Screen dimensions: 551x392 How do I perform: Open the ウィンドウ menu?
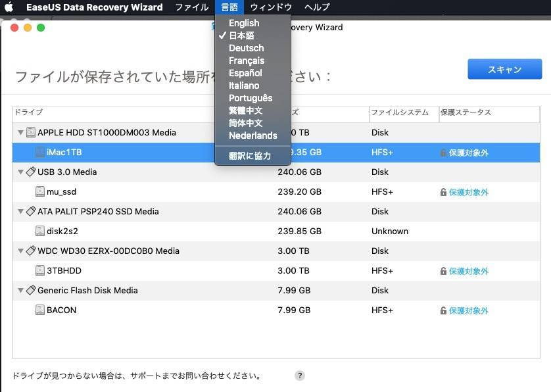271,7
